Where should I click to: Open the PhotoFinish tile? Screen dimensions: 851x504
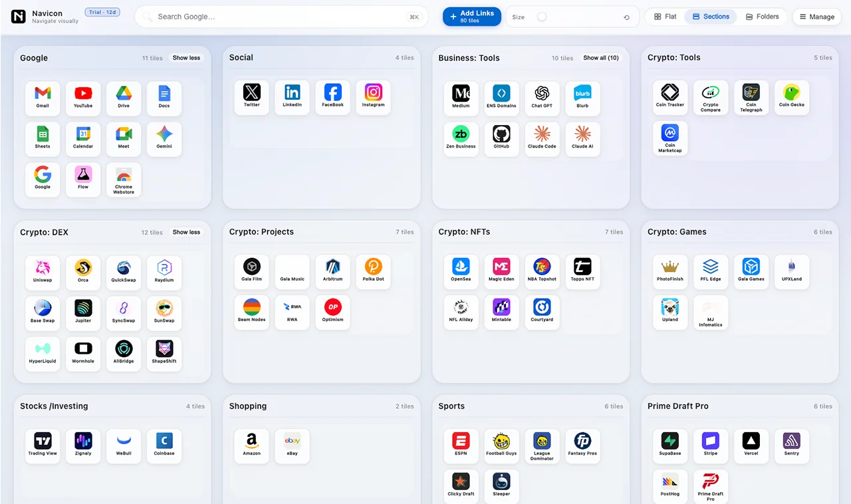tap(670, 272)
